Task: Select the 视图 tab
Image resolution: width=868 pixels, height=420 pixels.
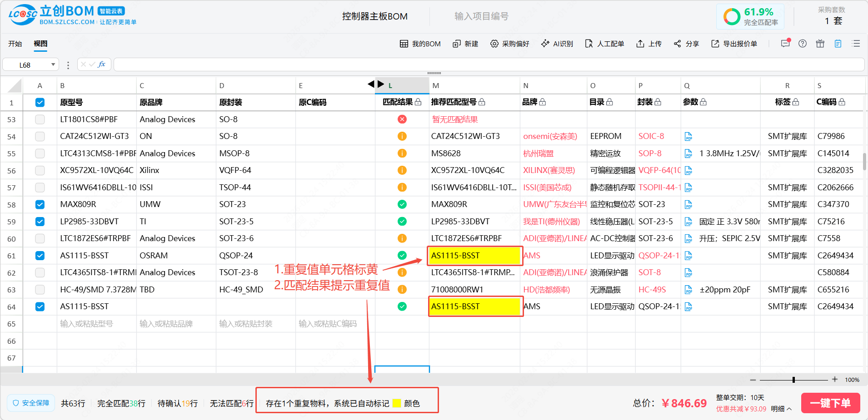Action: pyautogui.click(x=40, y=44)
